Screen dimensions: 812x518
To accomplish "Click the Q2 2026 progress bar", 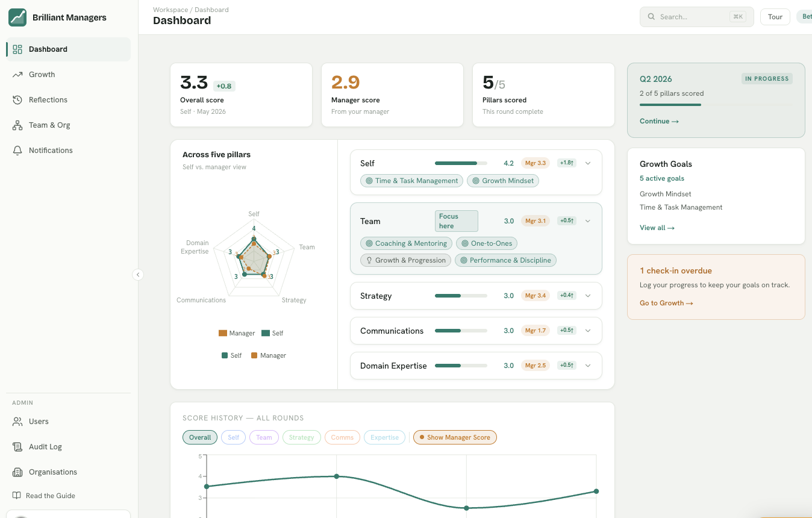I will tap(716, 105).
